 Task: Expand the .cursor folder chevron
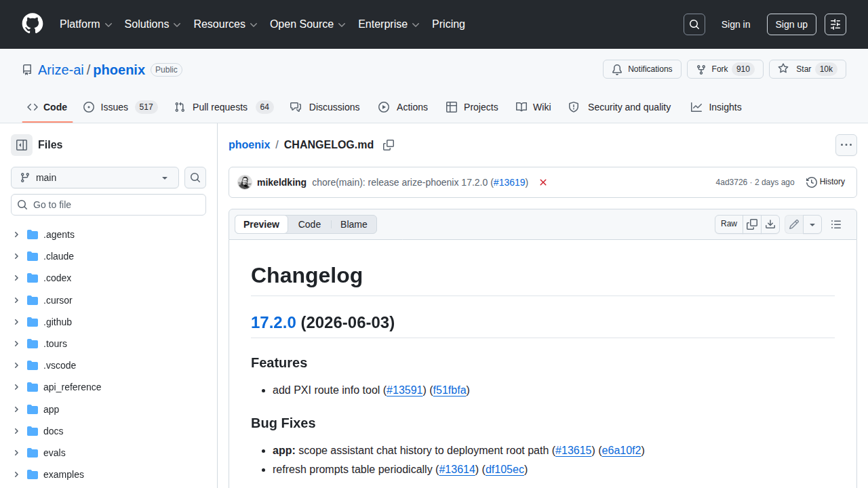(x=16, y=300)
